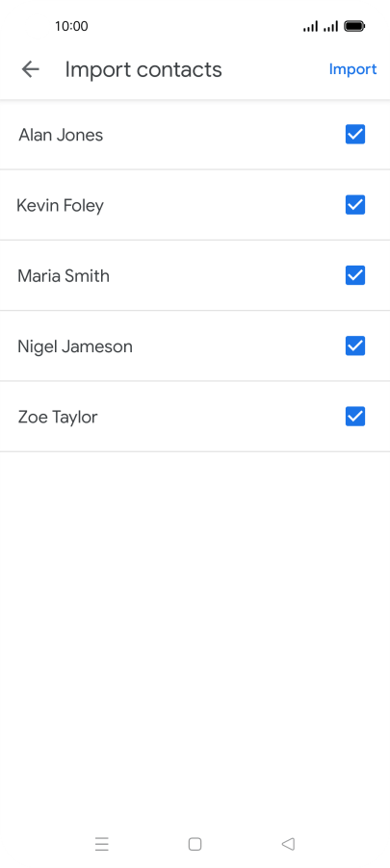
Task: Open recent apps with the menu icon
Action: pyautogui.click(x=102, y=844)
